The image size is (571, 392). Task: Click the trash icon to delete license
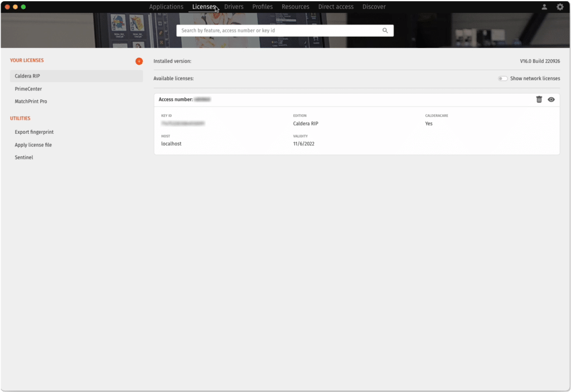[539, 99]
